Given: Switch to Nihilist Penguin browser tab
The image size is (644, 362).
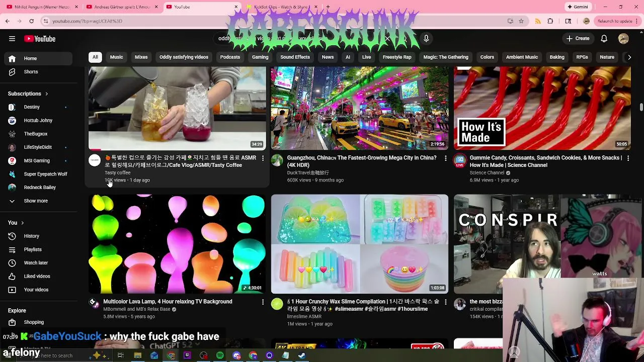Looking at the screenshot, I should tap(42, 7).
